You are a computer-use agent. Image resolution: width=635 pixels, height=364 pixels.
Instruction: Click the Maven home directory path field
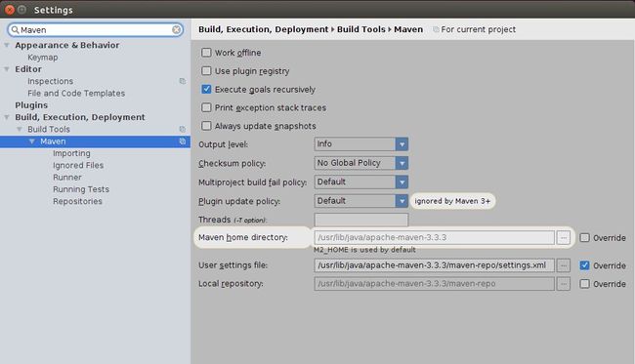coord(434,237)
